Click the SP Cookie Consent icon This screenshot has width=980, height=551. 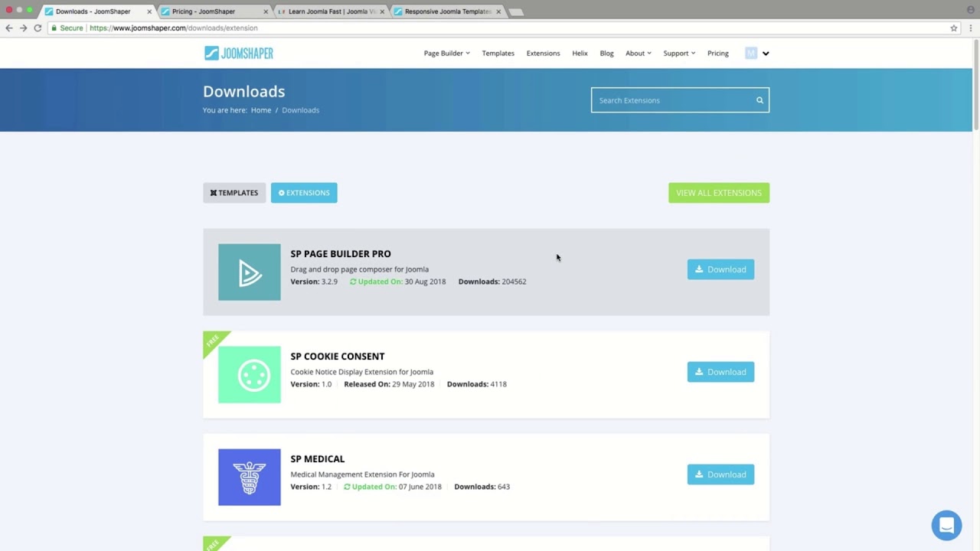pos(250,375)
